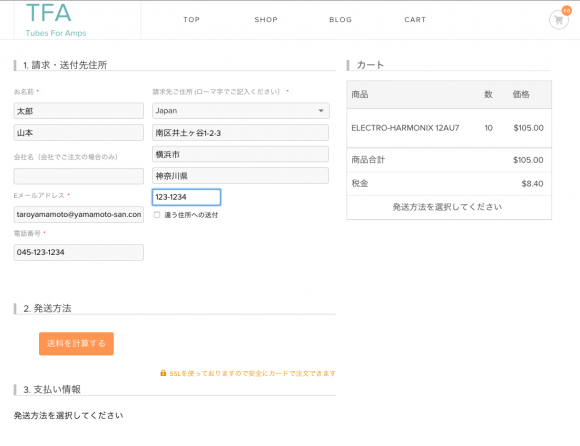The image size is (580, 446).
Task: Click the street address field 南区井土ヶ谷1-2-3
Action: 240,133
